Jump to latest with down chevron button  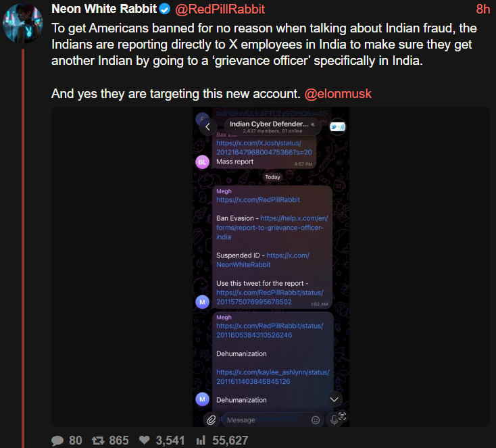pyautogui.click(x=334, y=399)
